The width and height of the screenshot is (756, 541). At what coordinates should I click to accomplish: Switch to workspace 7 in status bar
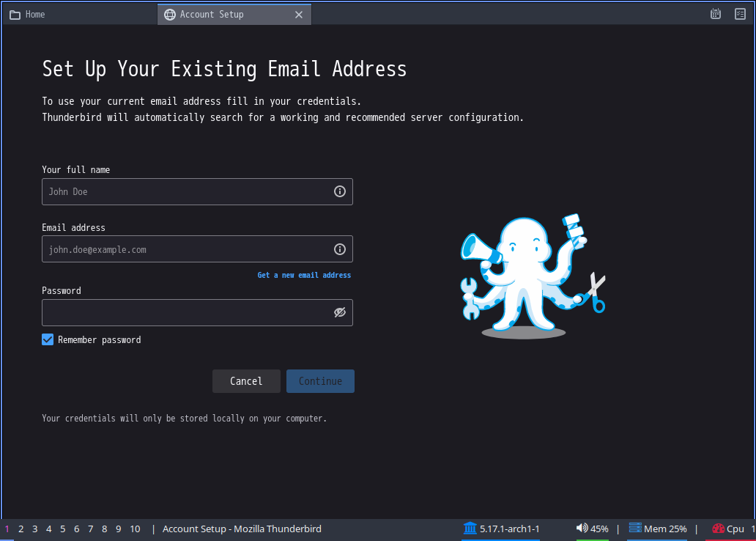click(91, 529)
